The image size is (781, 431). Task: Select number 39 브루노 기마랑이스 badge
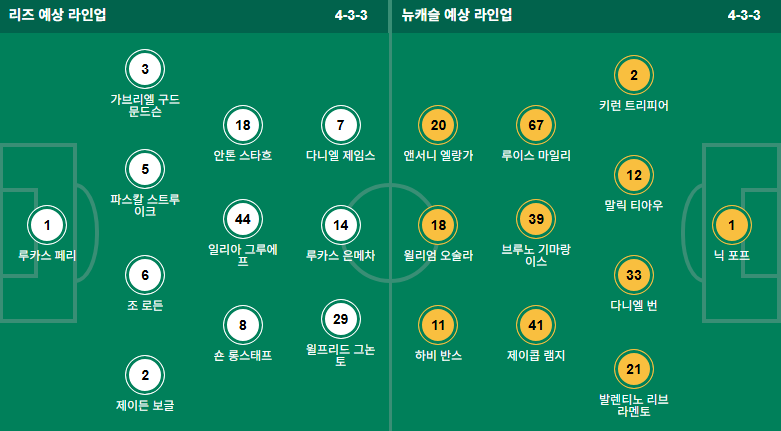click(536, 219)
